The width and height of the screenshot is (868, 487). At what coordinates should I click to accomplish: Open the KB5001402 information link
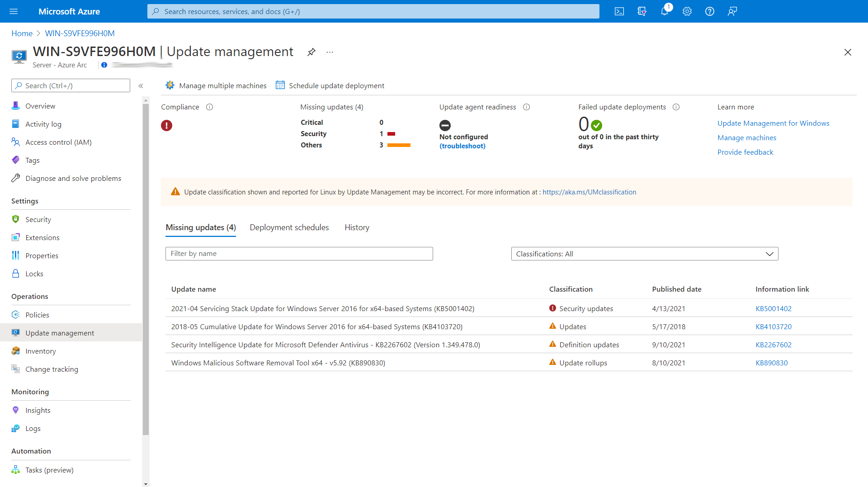point(773,308)
